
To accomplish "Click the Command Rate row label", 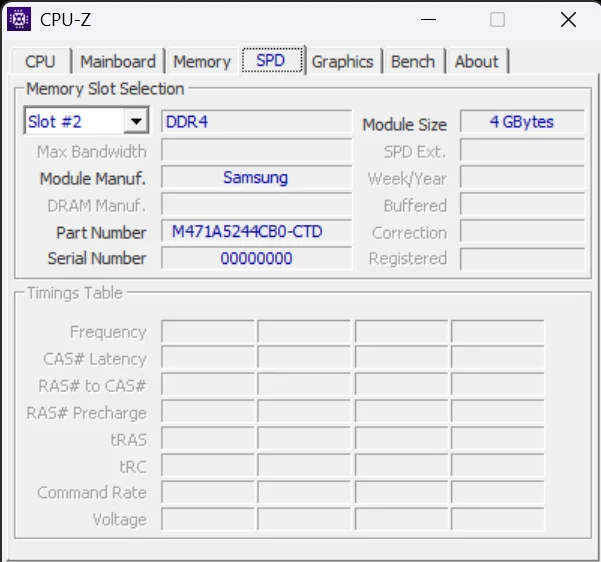I will 92,493.
